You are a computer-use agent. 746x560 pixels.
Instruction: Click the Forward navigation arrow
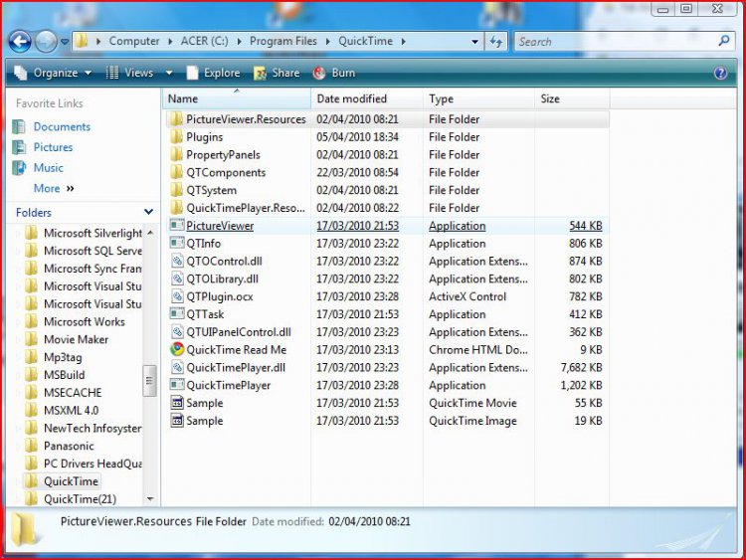coord(46,42)
